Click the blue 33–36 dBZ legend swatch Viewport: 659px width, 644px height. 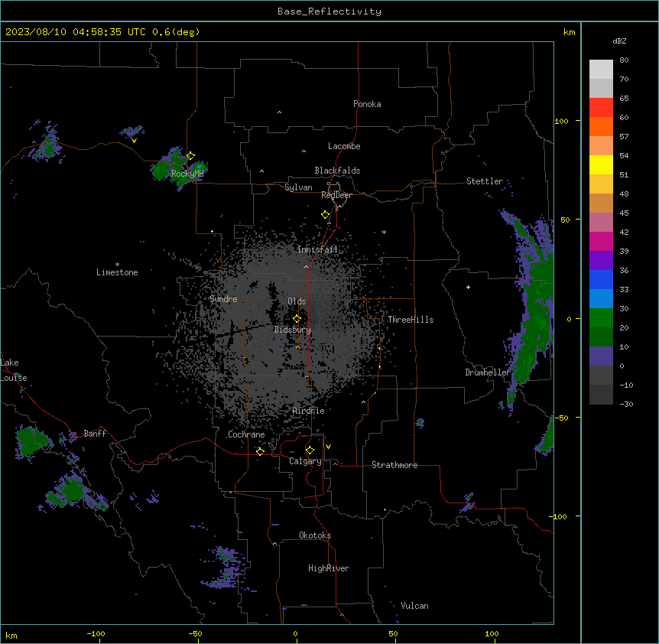pos(601,279)
